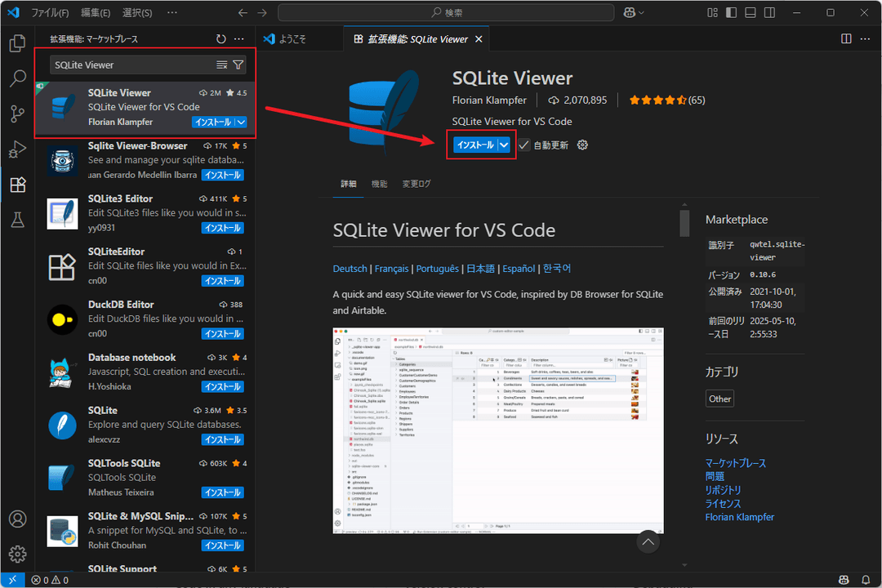882x588 pixels.
Task: Toggle the primary sidebar visibility
Action: (731, 12)
